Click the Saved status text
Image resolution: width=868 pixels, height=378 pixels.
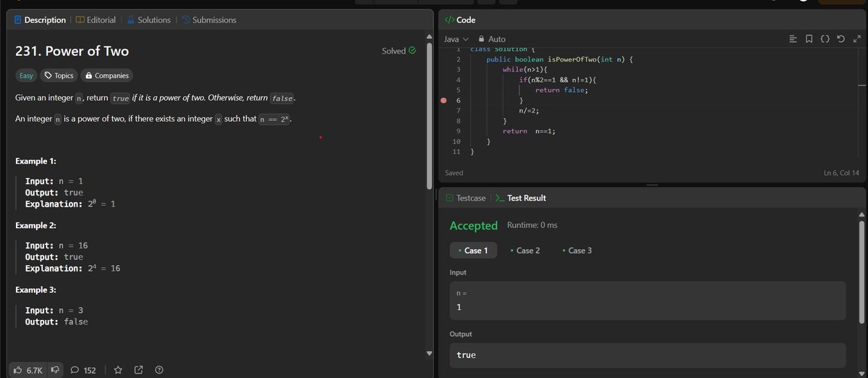[454, 173]
